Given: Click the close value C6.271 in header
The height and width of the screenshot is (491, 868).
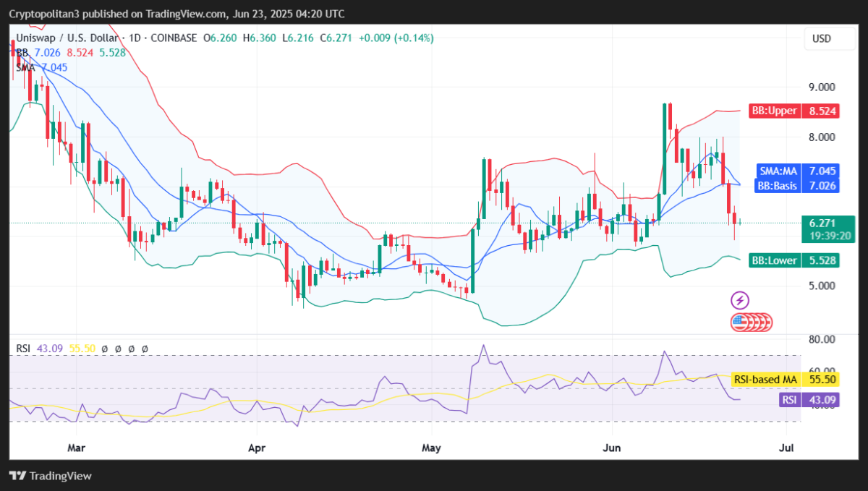Looking at the screenshot, I should click(336, 38).
